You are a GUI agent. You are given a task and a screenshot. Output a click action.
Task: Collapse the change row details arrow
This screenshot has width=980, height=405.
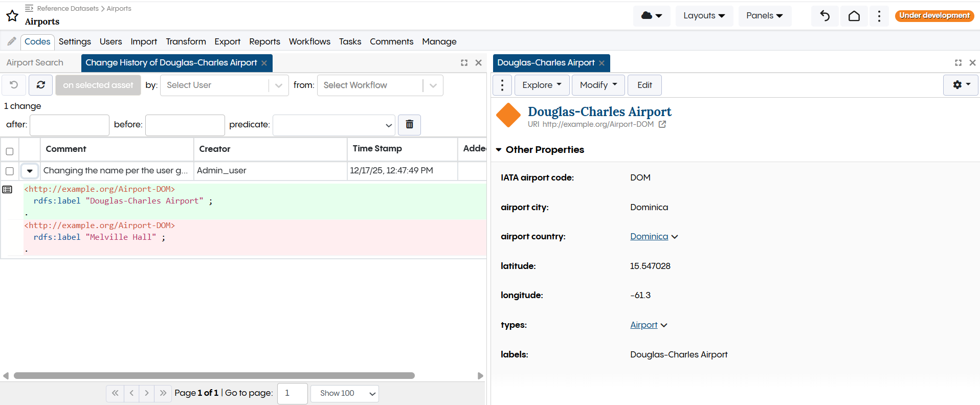point(30,171)
